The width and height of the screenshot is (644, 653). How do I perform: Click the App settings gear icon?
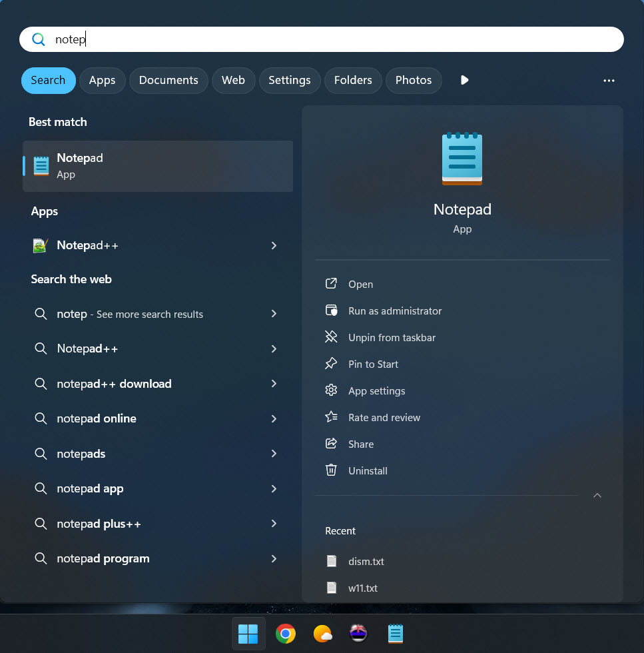click(331, 390)
